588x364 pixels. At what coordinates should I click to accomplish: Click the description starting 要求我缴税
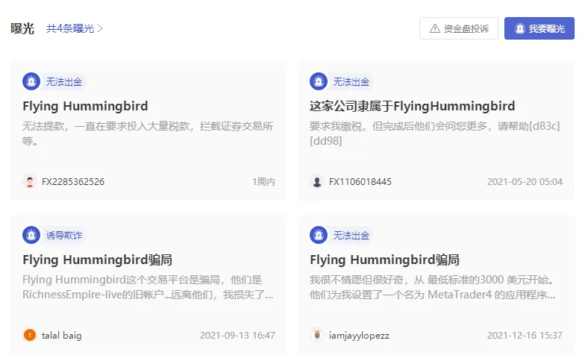(x=434, y=134)
